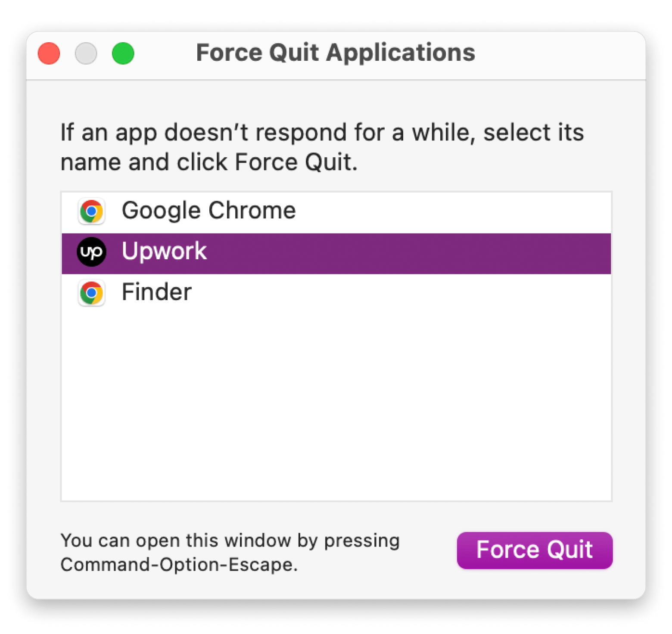Click the "You can open this window" text line
Image resolution: width=672 pixels, height=634 pixels.
point(230,541)
